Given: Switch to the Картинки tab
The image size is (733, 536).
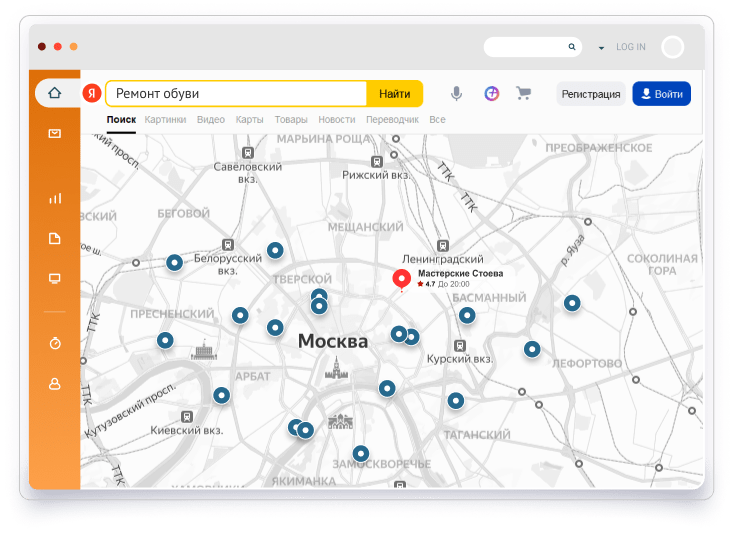Looking at the screenshot, I should (165, 120).
